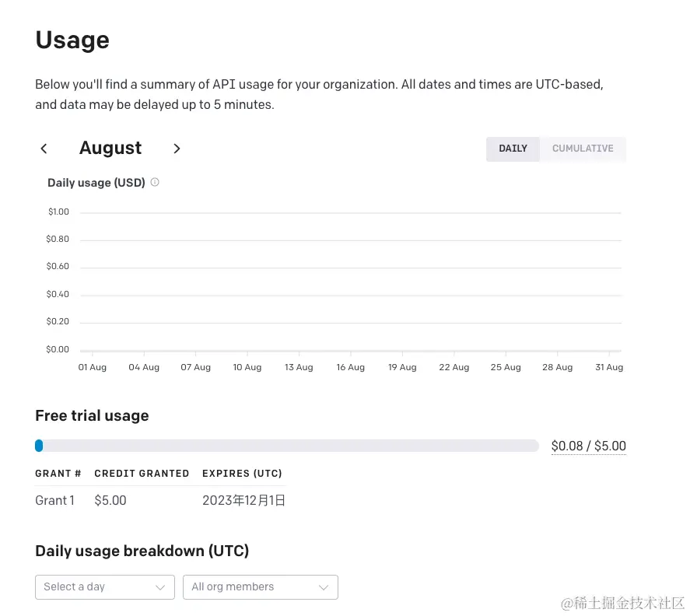The height and width of the screenshot is (616, 690).
Task: Click the 2023年12月1日 expiry date
Action: pyautogui.click(x=243, y=500)
